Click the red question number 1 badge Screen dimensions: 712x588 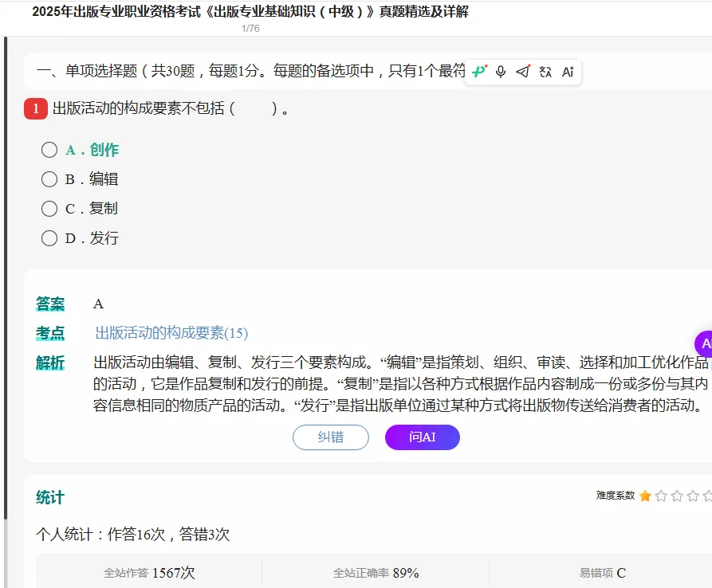(x=36, y=109)
